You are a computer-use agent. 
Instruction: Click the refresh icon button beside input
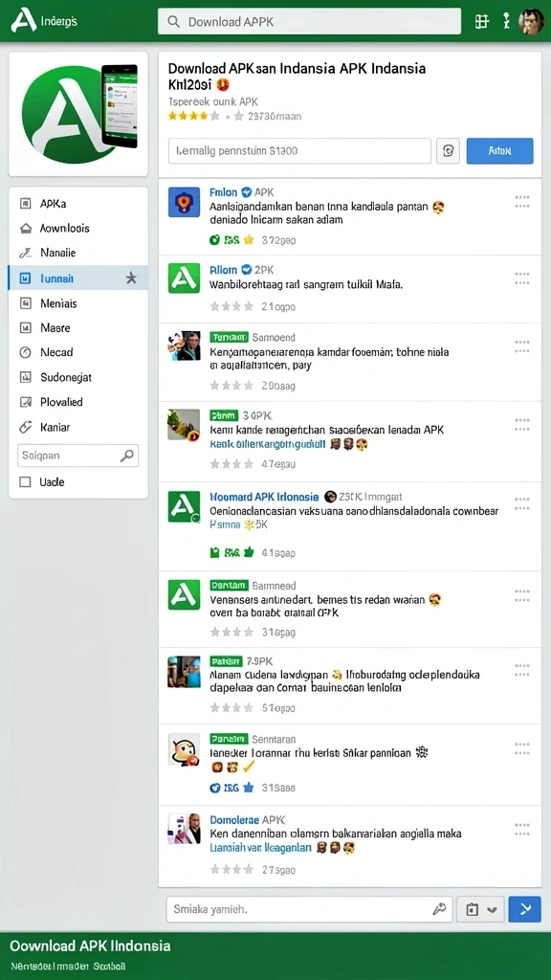click(448, 150)
